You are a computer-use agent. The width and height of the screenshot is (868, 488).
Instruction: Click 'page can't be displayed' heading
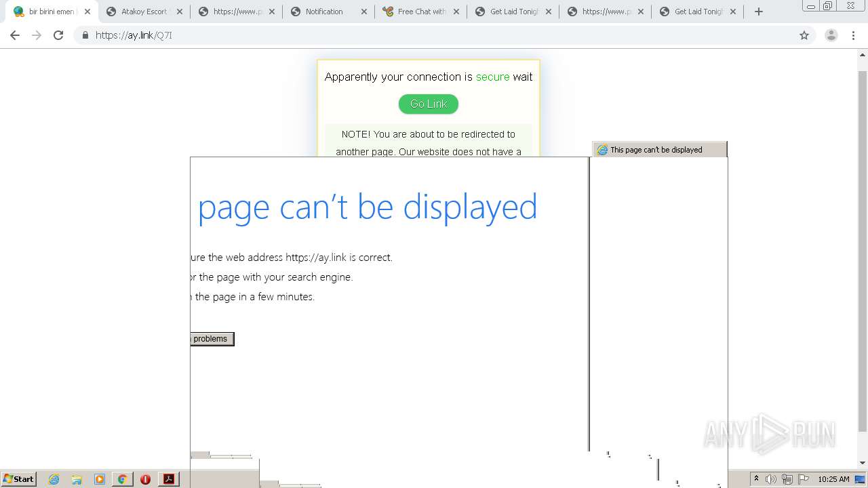[x=368, y=207]
